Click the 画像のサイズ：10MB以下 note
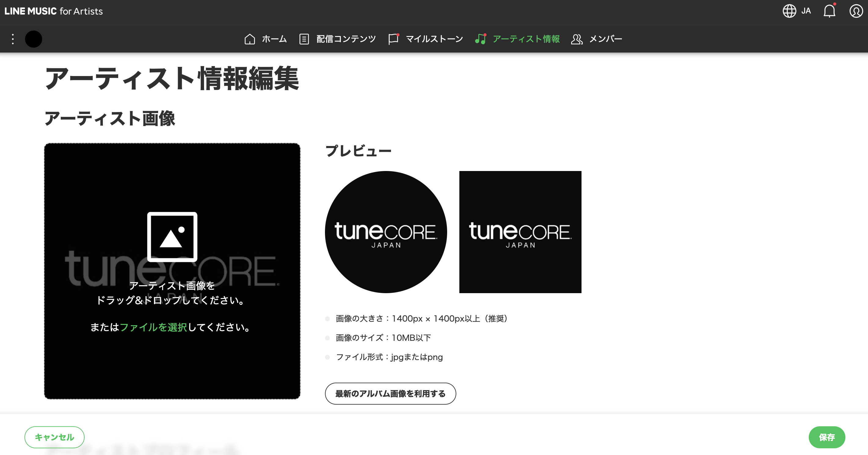The image size is (868, 455). pyautogui.click(x=384, y=338)
